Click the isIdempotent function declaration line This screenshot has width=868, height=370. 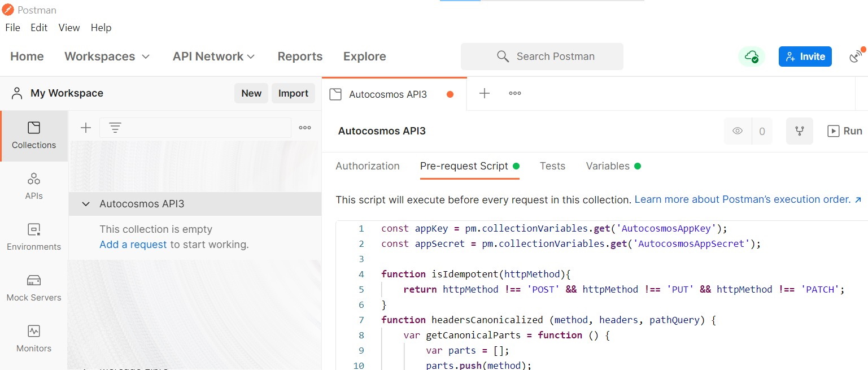click(476, 274)
